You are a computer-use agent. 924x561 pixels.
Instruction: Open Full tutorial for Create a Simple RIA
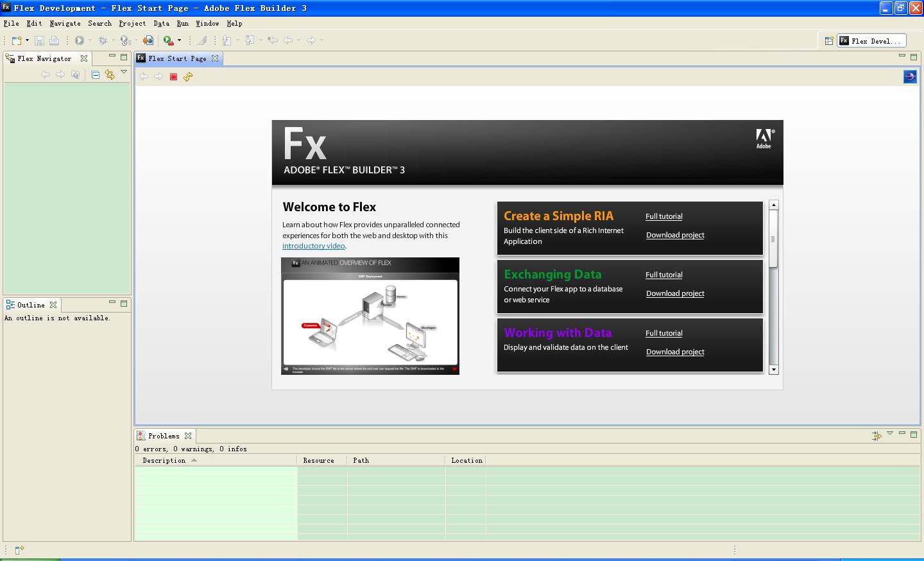coord(663,216)
